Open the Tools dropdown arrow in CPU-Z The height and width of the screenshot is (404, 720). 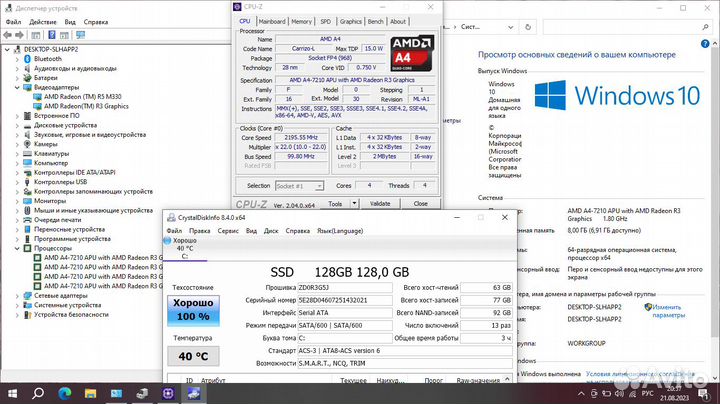tap(354, 204)
